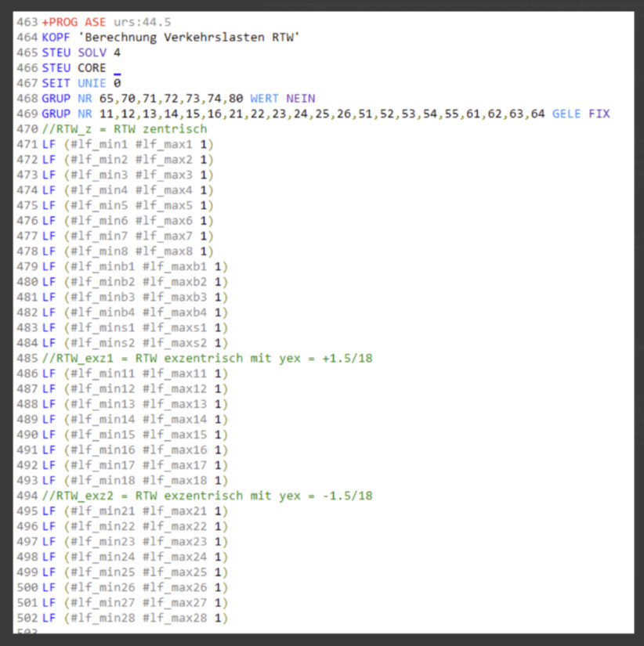Place cursor on 'STEU SOLV 4' line
This screenshot has width=644, height=646.
[81, 52]
